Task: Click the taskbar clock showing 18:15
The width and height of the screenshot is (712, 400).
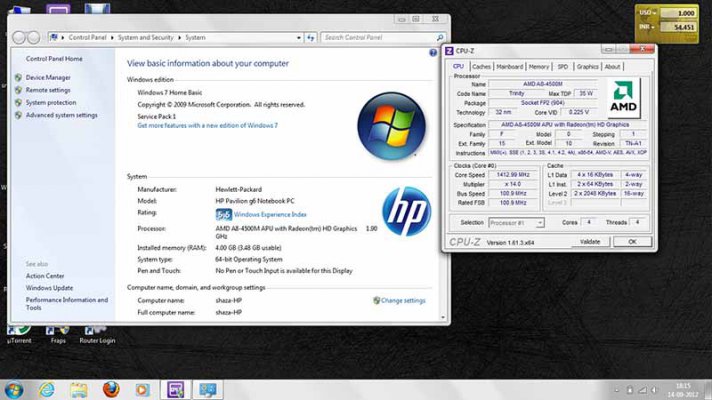Action: pos(682,390)
